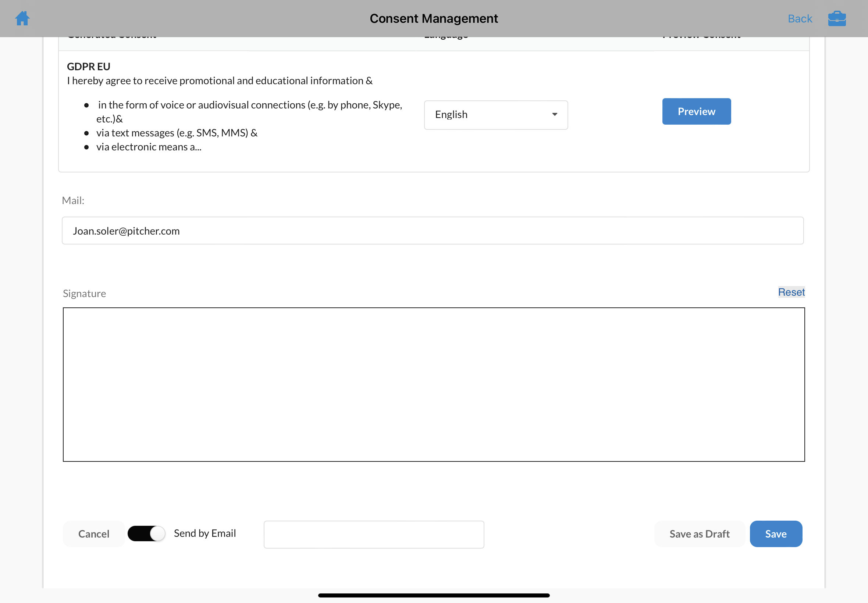This screenshot has width=868, height=603.
Task: Go Back from Consent Management
Action: 800,18
